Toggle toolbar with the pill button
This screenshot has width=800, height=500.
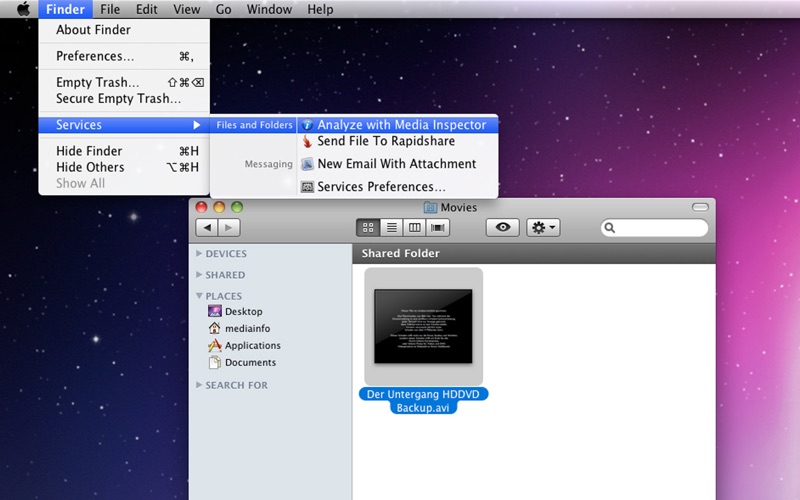[700, 207]
